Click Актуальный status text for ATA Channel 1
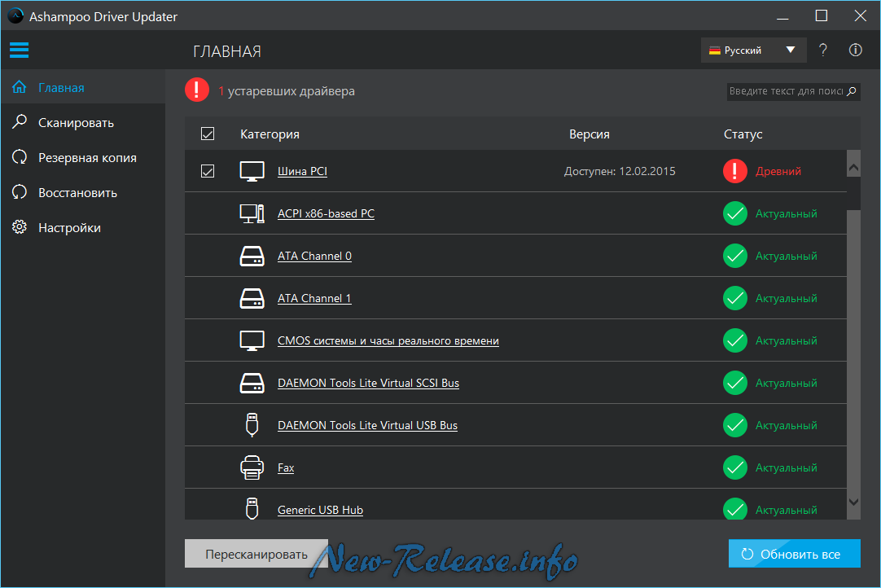This screenshot has width=881, height=588. tap(786, 299)
